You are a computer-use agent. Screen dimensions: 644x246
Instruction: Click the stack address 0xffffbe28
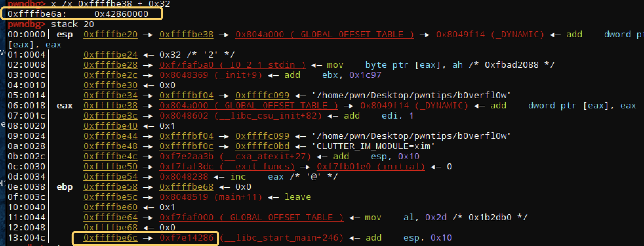[x=110, y=65]
